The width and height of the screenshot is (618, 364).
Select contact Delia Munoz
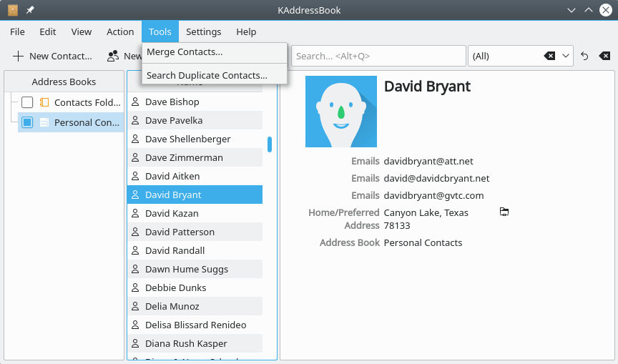195,306
